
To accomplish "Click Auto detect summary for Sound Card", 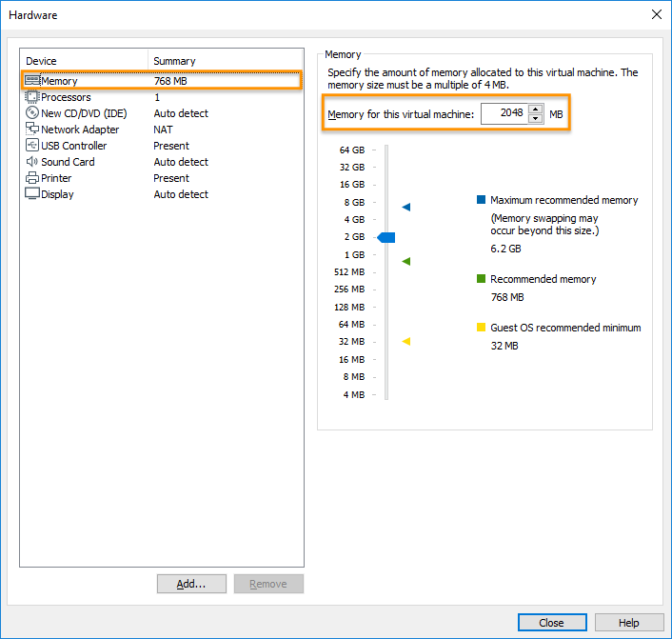I will tap(181, 162).
